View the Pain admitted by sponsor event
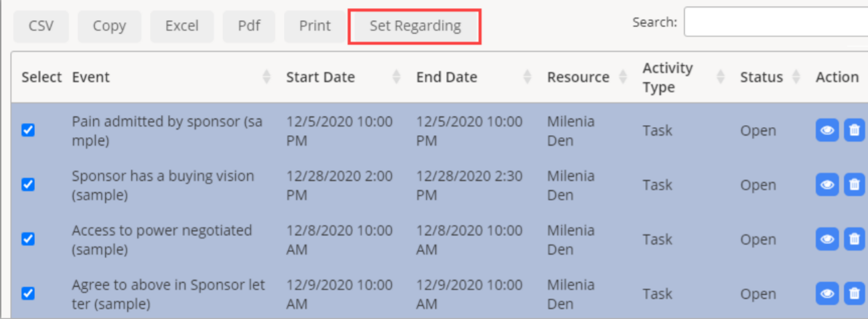868x319 pixels. 826,130
